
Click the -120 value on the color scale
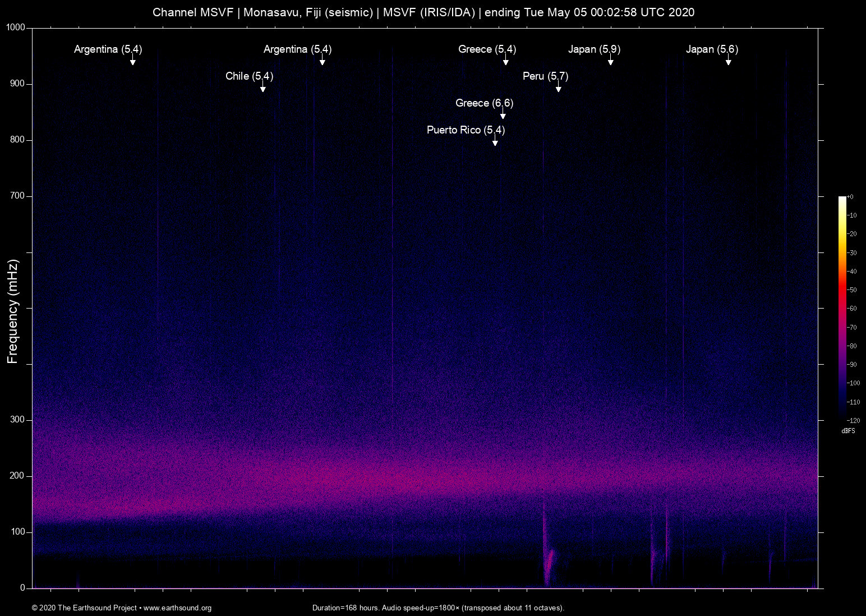(854, 421)
